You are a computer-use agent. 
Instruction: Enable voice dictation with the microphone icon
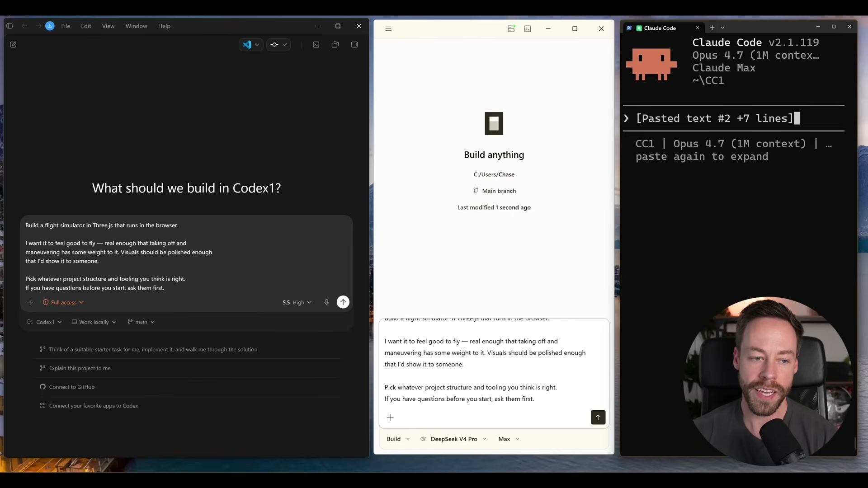click(x=327, y=302)
